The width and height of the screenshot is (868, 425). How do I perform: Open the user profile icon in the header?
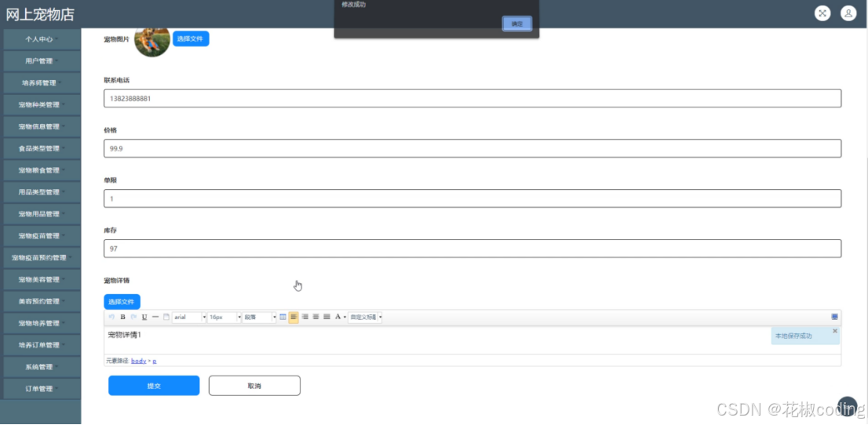(848, 13)
